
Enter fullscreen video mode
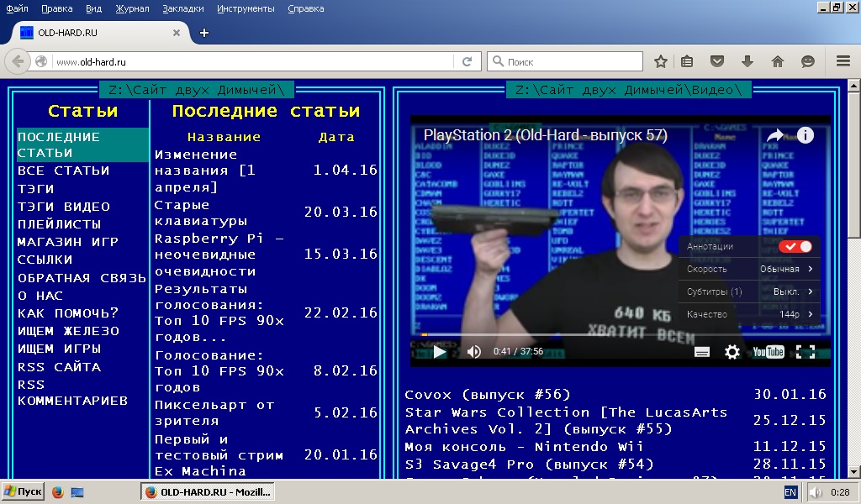click(x=806, y=352)
